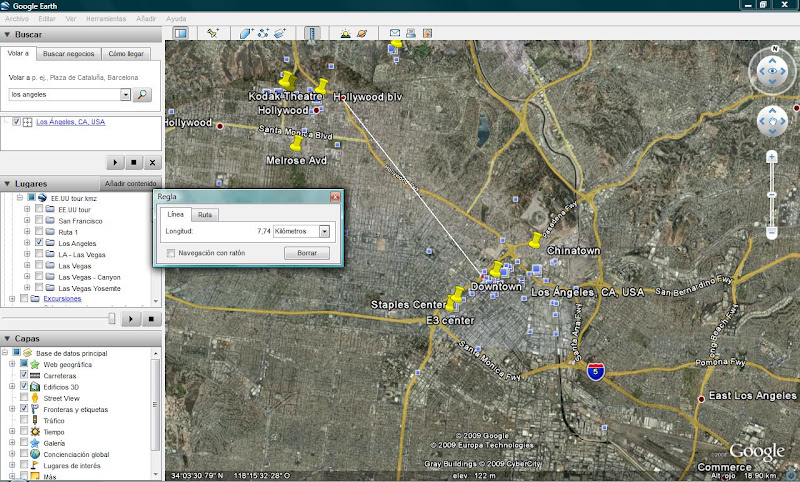Click the map zoom slider handle
The image size is (800, 482).
tap(771, 195)
